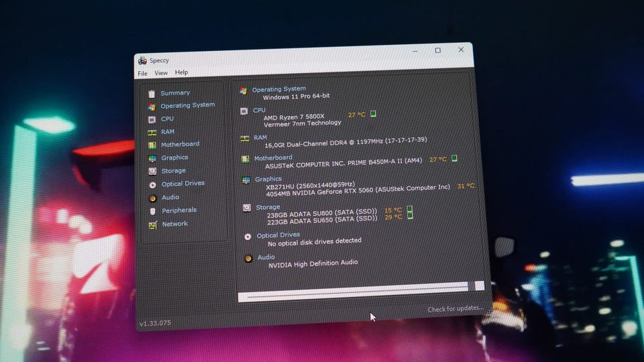
Task: Select Optical Drives in the sidebar list
Action: 183,184
